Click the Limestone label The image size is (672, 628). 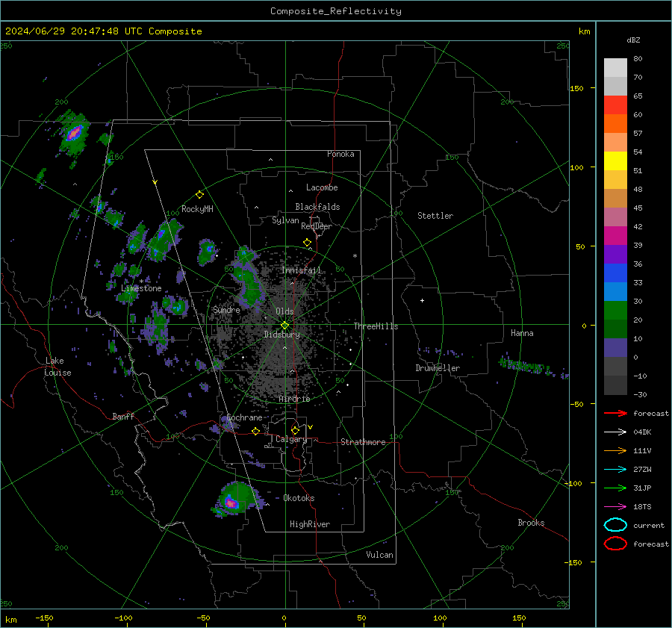tap(141, 288)
